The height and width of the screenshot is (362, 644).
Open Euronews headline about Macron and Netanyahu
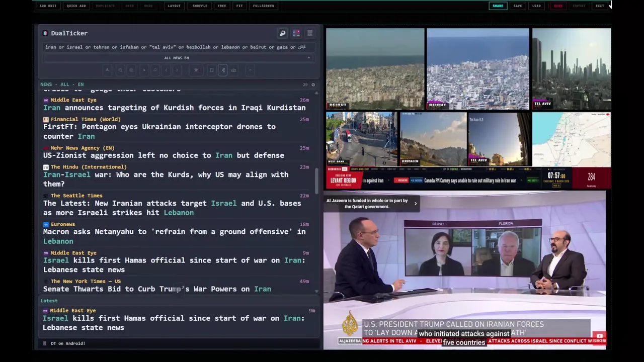pos(174,236)
